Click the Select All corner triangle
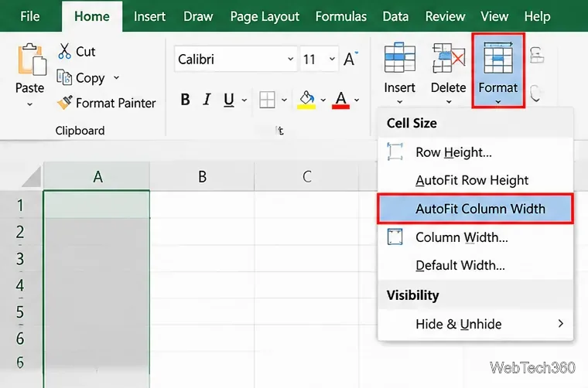 tap(32, 176)
